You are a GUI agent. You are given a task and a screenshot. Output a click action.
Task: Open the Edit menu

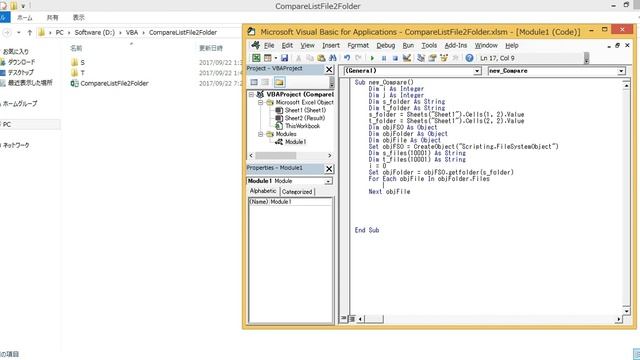(287, 45)
